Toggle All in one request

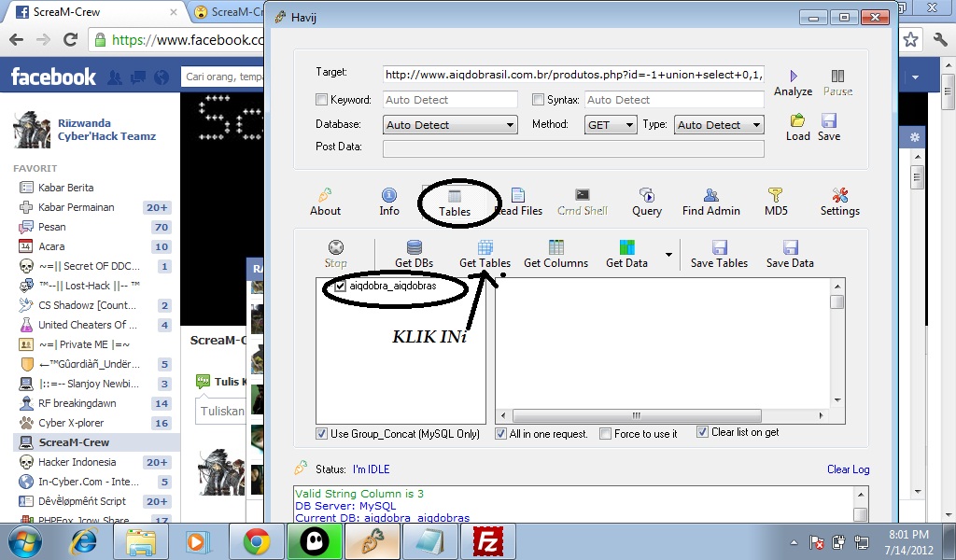coord(500,434)
